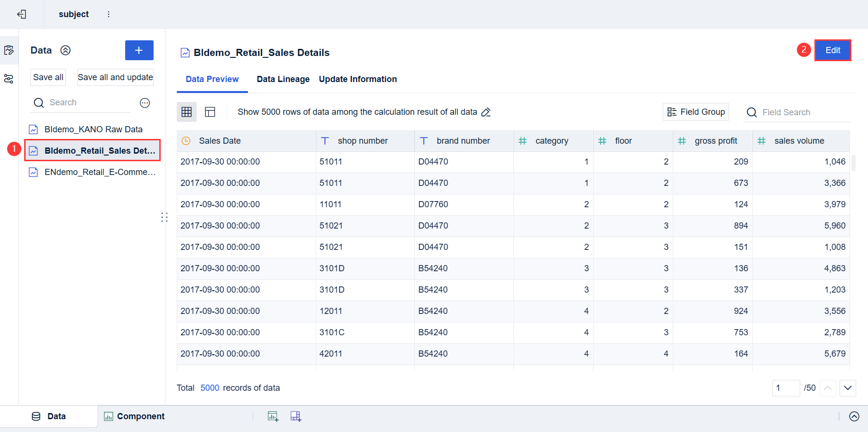868x432 pixels.
Task: Select ENdemo_Retail_E-Commerce dataset in the list
Action: pyautogui.click(x=100, y=172)
